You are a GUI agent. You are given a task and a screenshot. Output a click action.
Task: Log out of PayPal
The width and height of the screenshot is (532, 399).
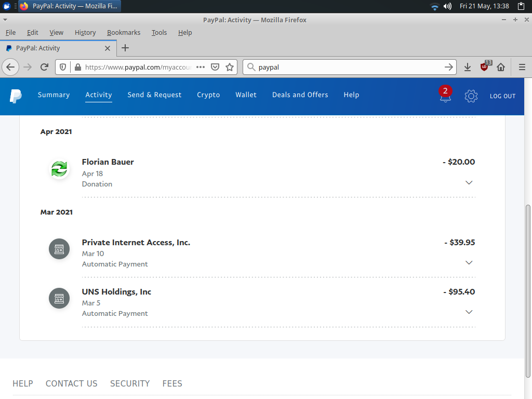502,96
